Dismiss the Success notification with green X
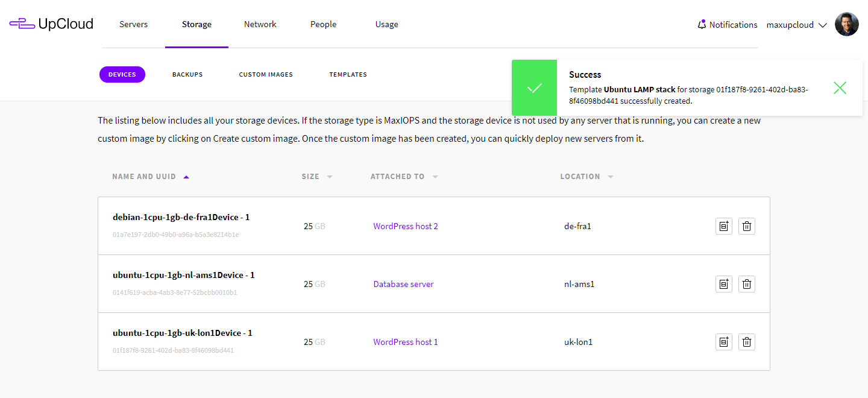This screenshot has height=398, width=868. (x=840, y=88)
